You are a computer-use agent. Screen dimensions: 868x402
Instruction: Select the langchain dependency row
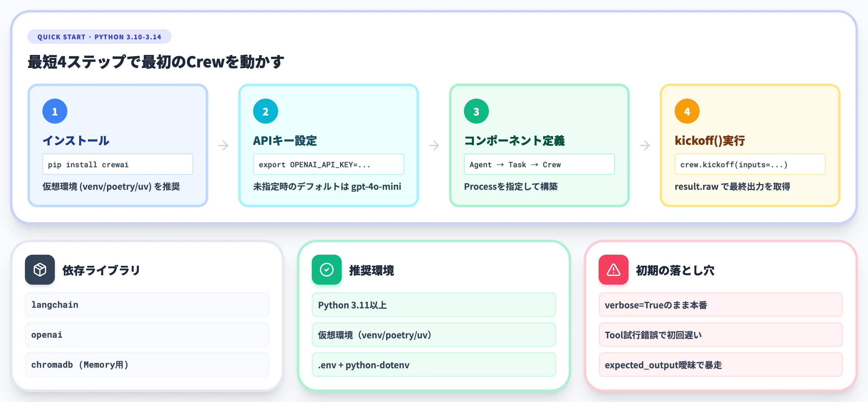tap(147, 305)
